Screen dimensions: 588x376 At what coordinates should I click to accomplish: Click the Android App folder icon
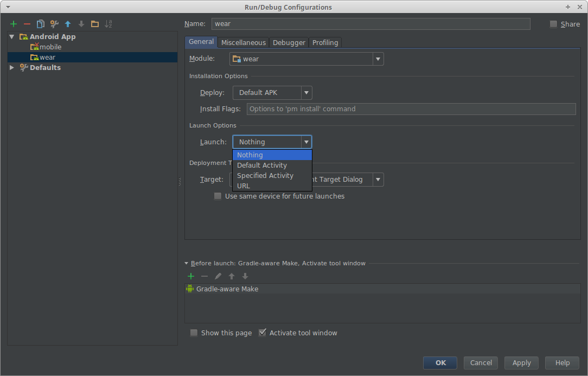[x=24, y=37]
